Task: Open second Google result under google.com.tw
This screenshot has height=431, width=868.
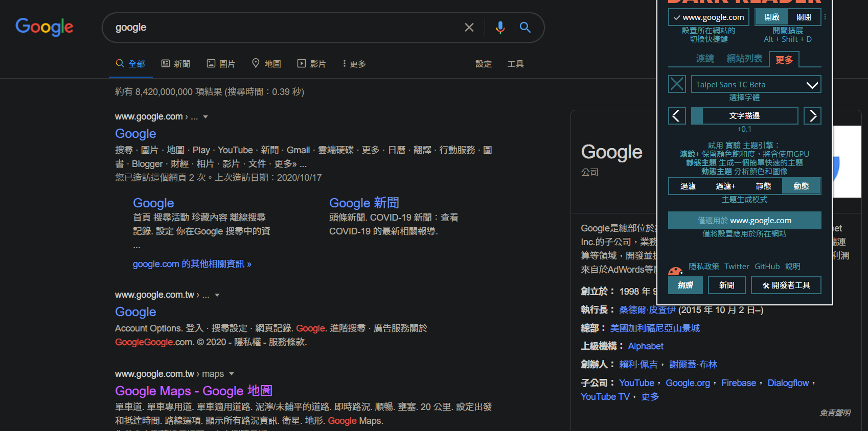Action: pyautogui.click(x=135, y=312)
